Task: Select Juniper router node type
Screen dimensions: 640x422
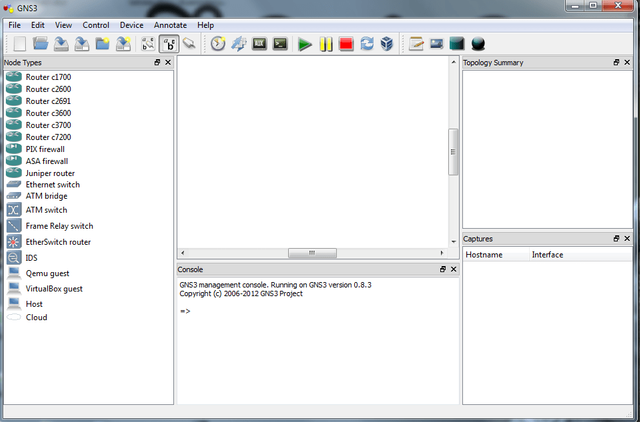Action: pos(40,173)
